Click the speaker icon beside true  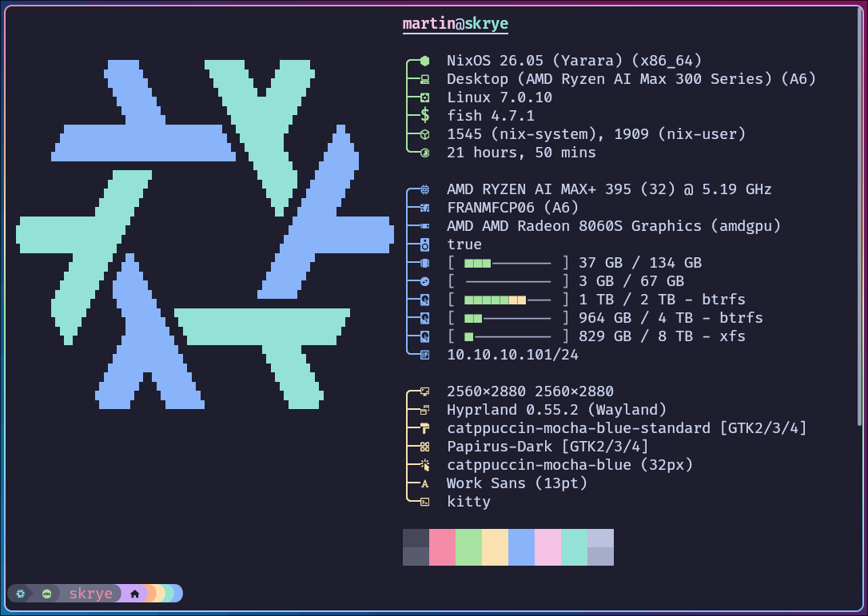[424, 244]
